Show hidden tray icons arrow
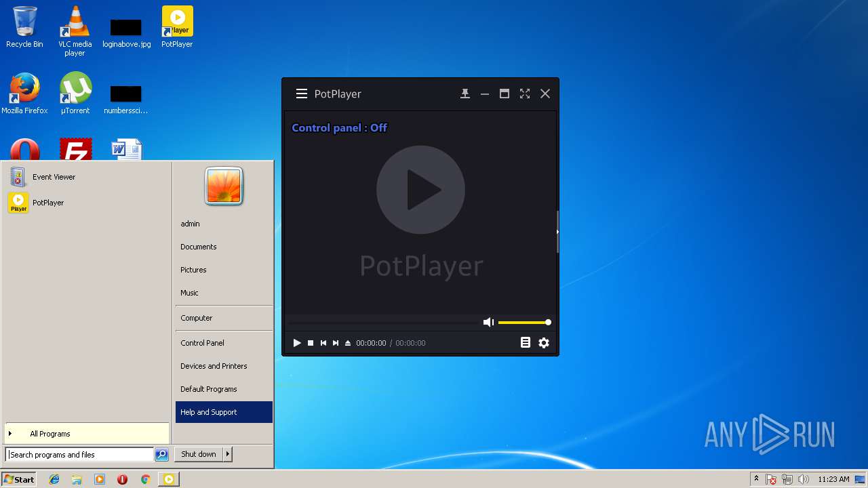Image resolution: width=868 pixels, height=488 pixels. [756, 479]
